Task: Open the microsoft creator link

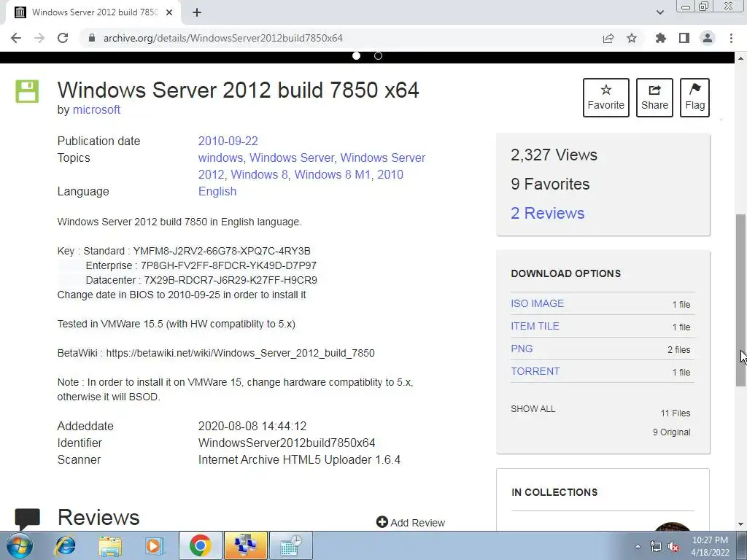Action: [96, 109]
